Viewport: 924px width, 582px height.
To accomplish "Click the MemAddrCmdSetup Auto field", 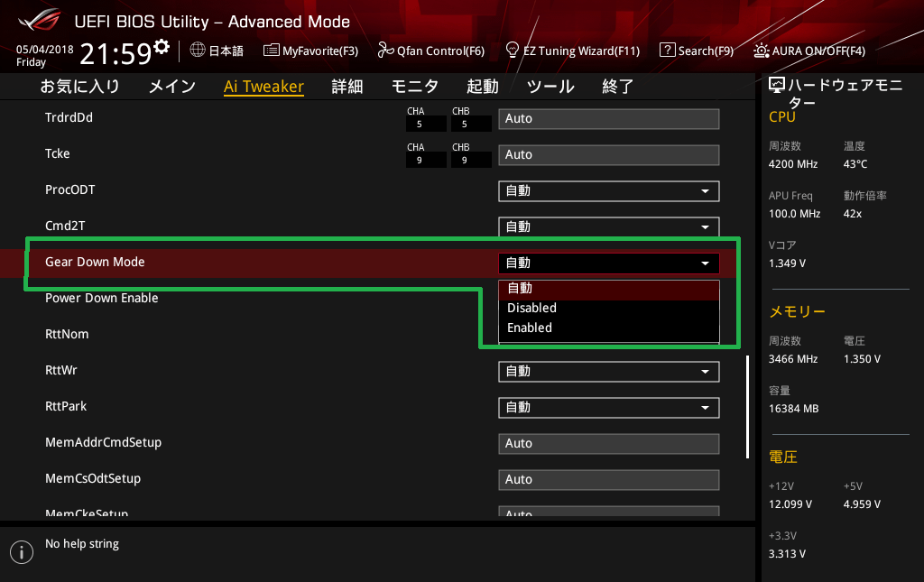I will click(x=609, y=444).
